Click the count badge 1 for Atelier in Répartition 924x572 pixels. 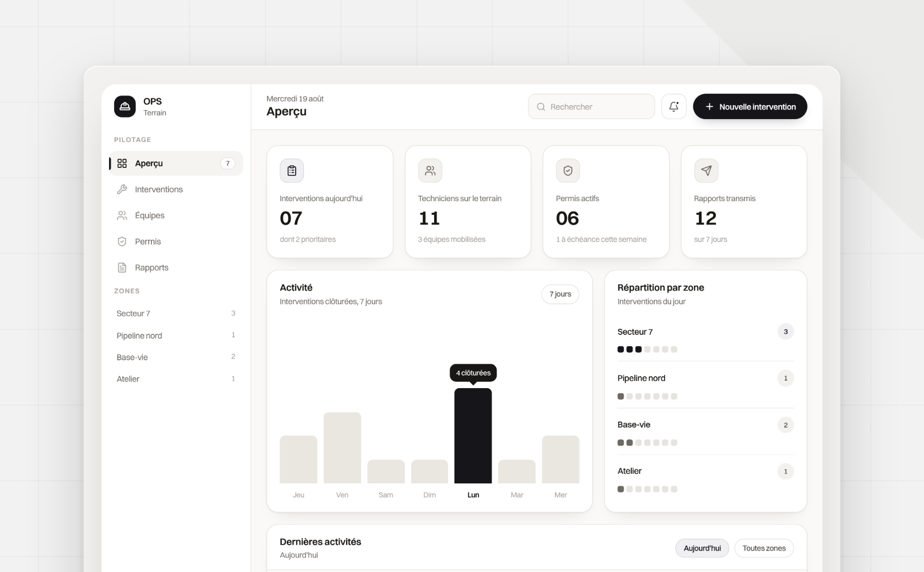(x=786, y=471)
